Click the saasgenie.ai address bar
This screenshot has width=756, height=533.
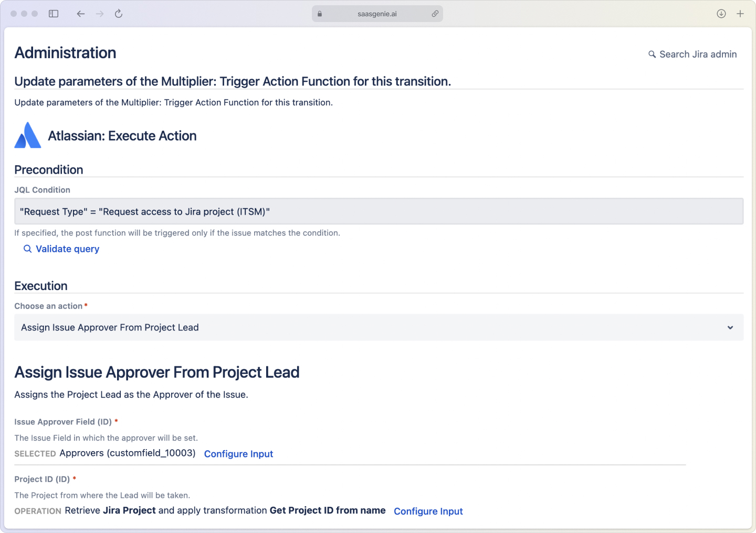click(377, 14)
